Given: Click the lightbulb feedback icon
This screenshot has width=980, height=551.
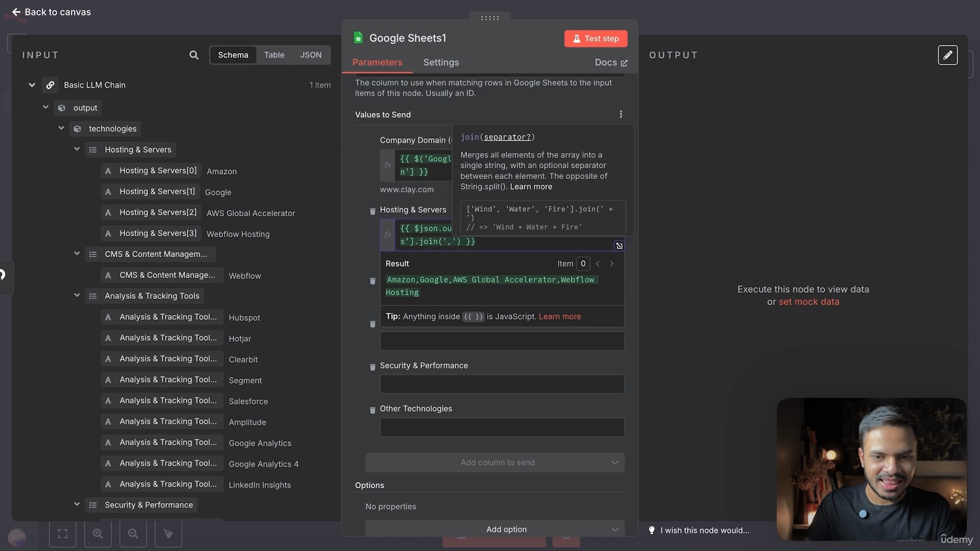Looking at the screenshot, I should [x=651, y=530].
